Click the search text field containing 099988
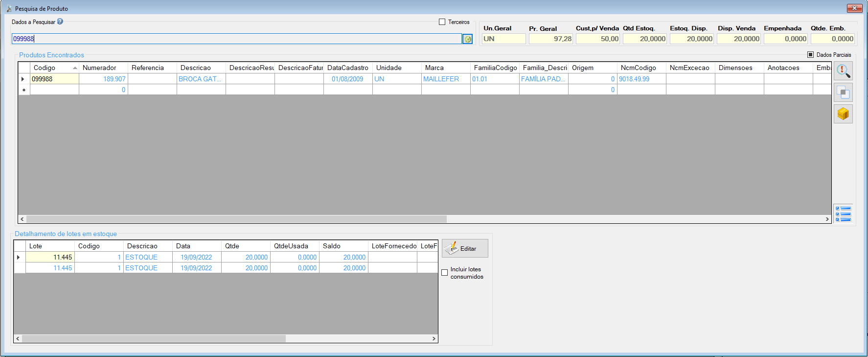The image size is (868, 357). point(237,39)
